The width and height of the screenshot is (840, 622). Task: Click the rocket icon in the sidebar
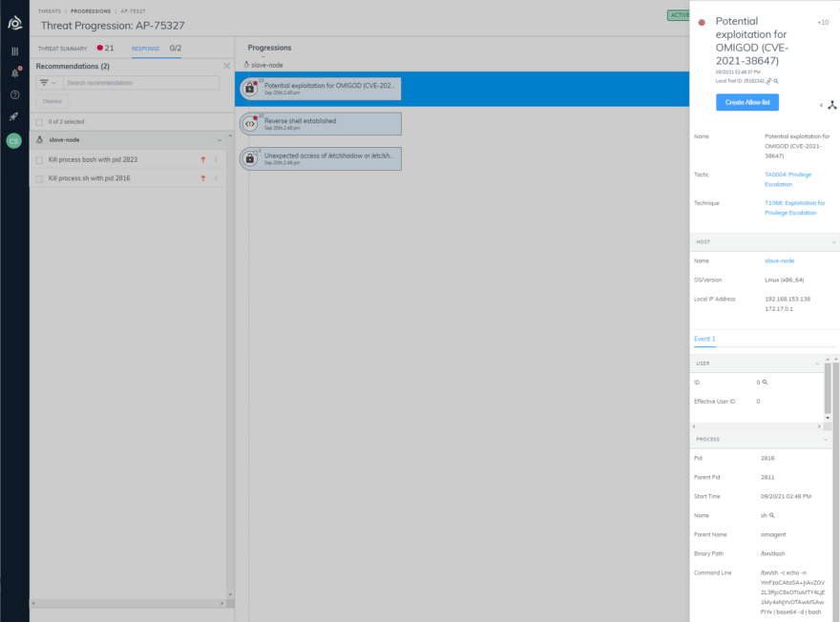pos(14,116)
